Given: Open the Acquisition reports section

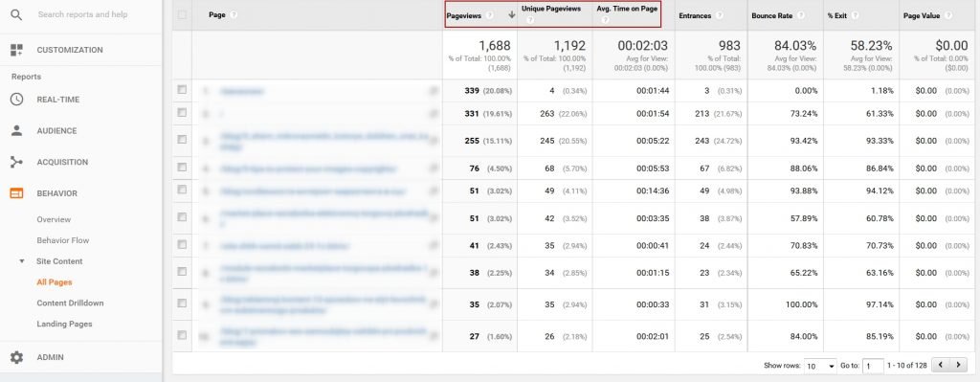Looking at the screenshot, I should (x=62, y=162).
